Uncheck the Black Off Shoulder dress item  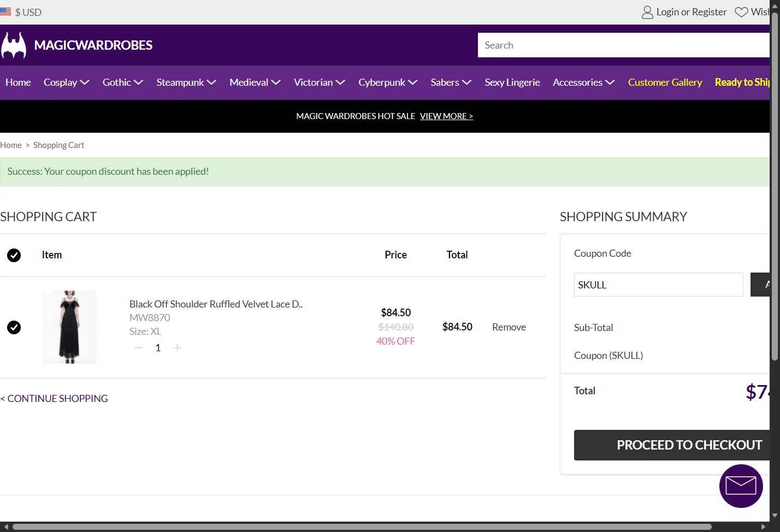coord(14,327)
